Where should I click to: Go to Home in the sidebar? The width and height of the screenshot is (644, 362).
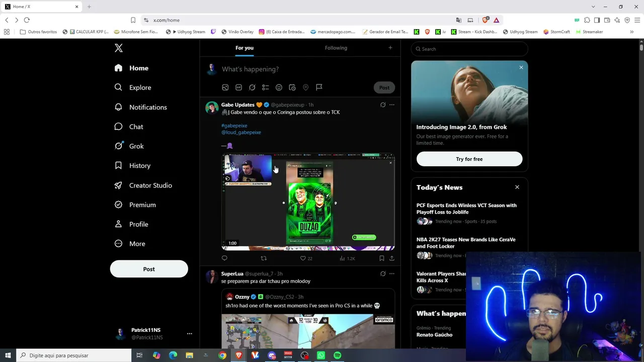click(131, 68)
